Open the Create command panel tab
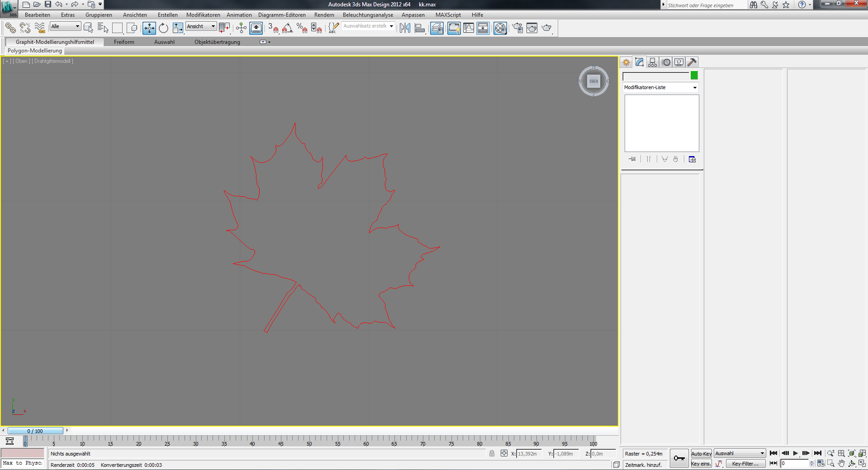 coord(626,62)
